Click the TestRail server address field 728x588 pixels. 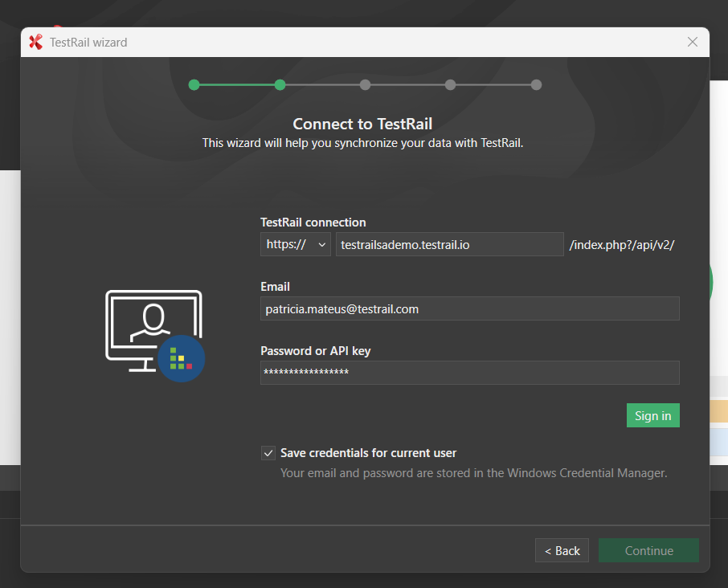coord(449,244)
